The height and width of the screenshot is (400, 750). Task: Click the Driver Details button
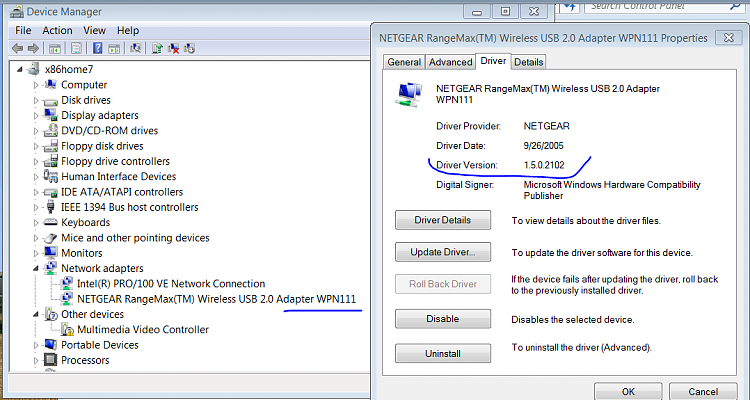point(443,220)
